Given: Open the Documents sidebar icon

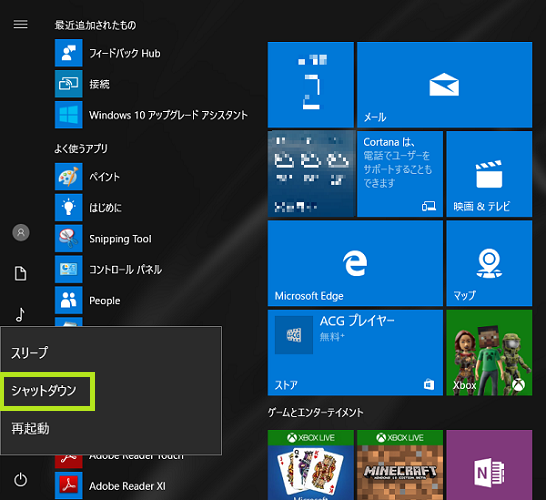Looking at the screenshot, I should (21, 274).
